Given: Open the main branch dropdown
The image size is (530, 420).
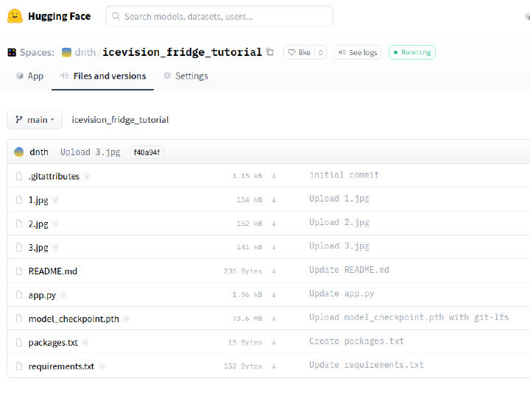Looking at the screenshot, I should coord(34,120).
